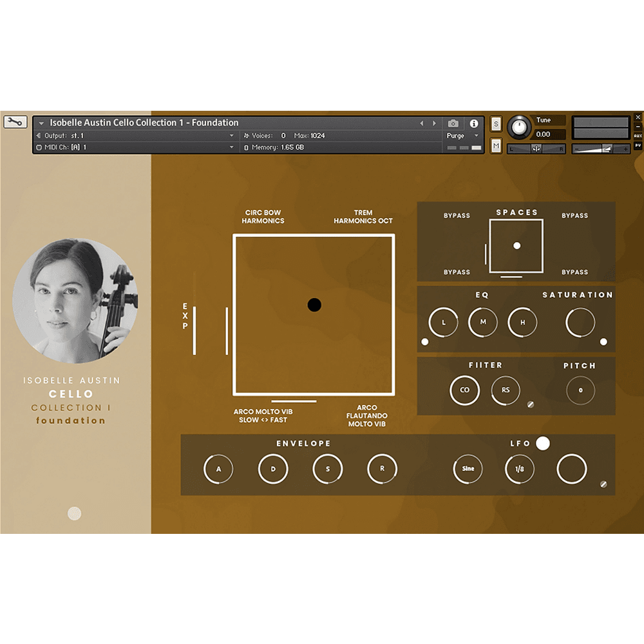Click the small knob icon in LFO section

coord(603,484)
